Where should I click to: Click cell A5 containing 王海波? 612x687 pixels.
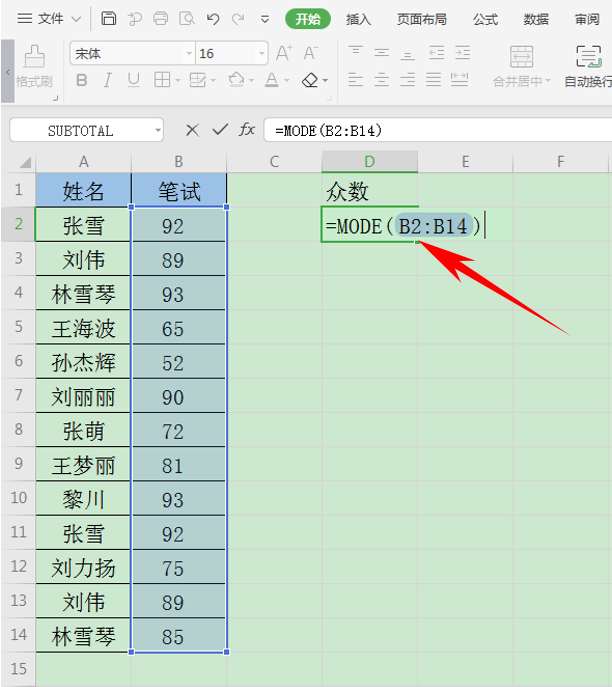[83, 328]
